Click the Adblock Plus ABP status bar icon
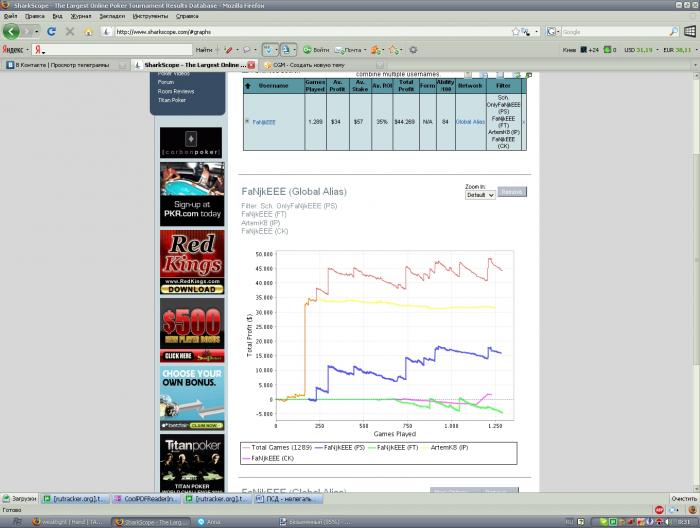Screen dimensions: 700x528 click(659, 510)
